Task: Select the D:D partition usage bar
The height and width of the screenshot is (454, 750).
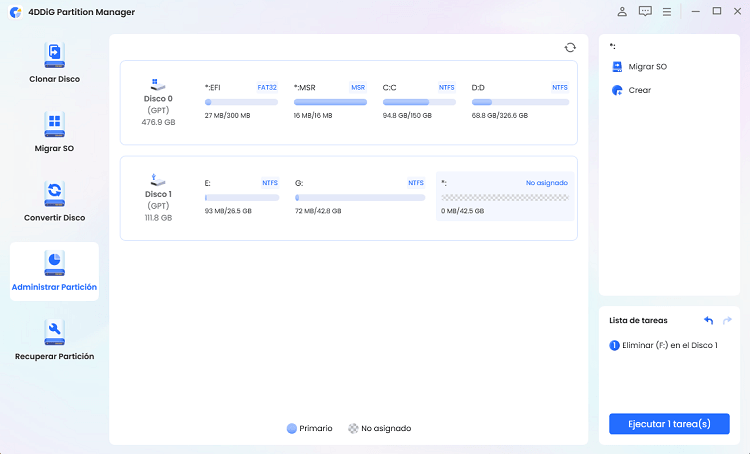Action: [520, 102]
